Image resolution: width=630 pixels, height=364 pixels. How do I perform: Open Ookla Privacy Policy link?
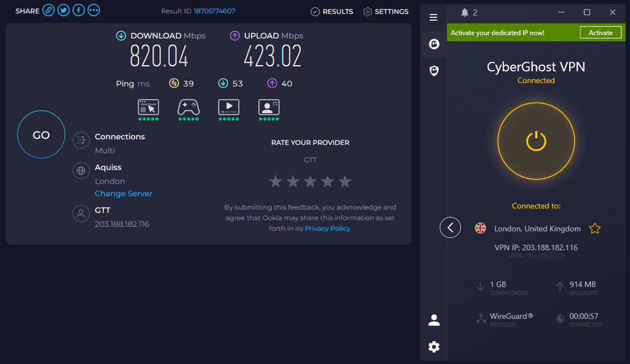pos(327,228)
